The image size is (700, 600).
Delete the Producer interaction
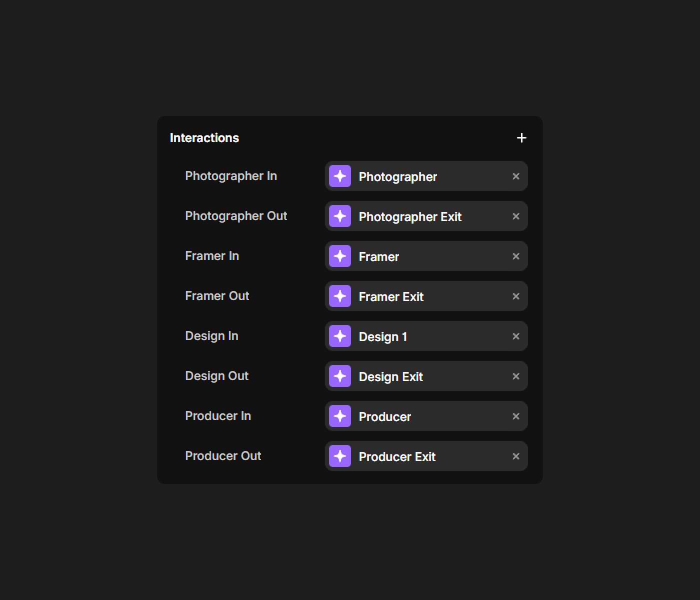coord(516,416)
